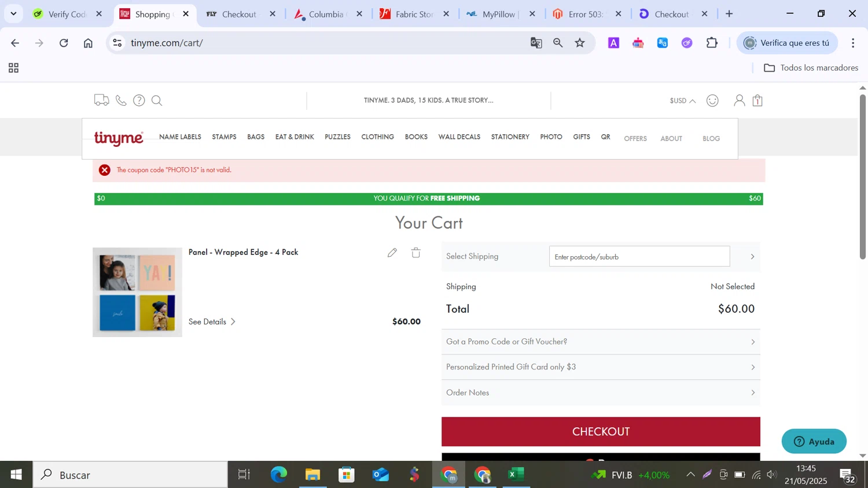The image size is (868, 488).
Task: Click the browser address bar URL
Action: point(167,43)
